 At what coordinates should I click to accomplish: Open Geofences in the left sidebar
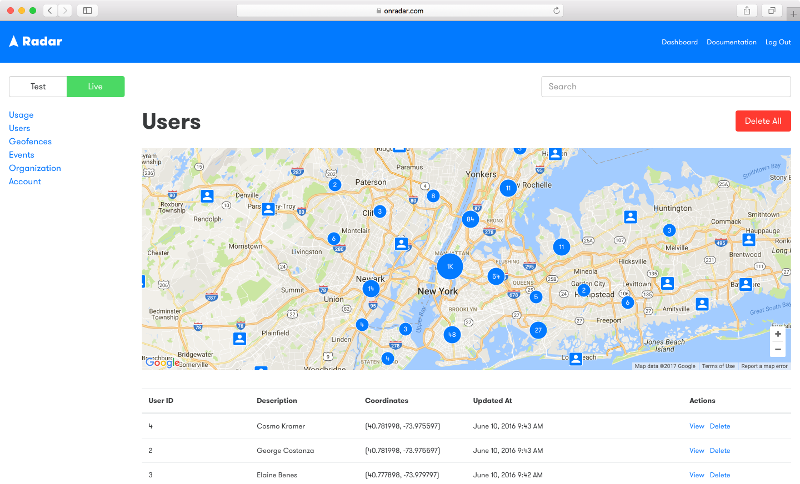[30, 141]
